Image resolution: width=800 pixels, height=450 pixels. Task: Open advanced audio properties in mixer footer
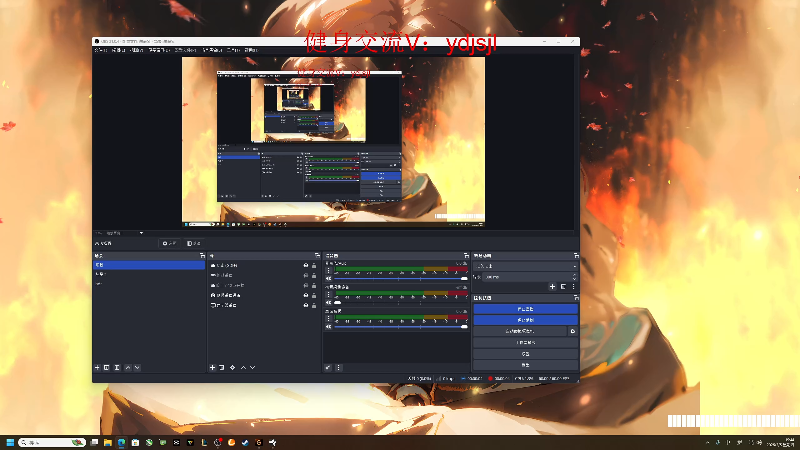pos(328,367)
